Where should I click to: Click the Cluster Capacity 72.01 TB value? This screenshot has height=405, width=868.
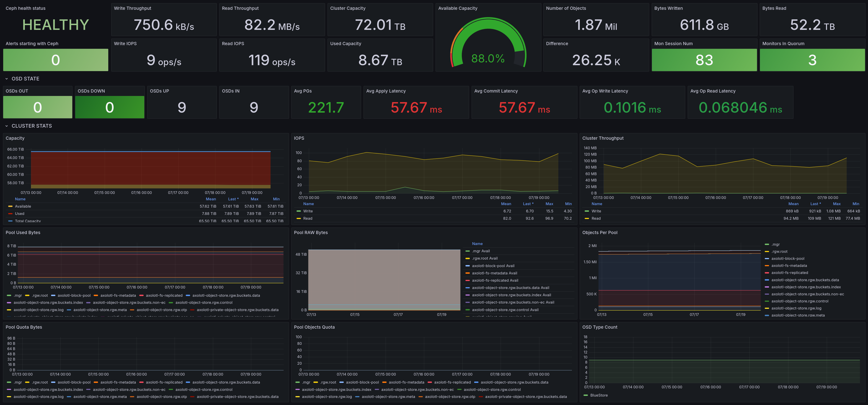point(380,25)
